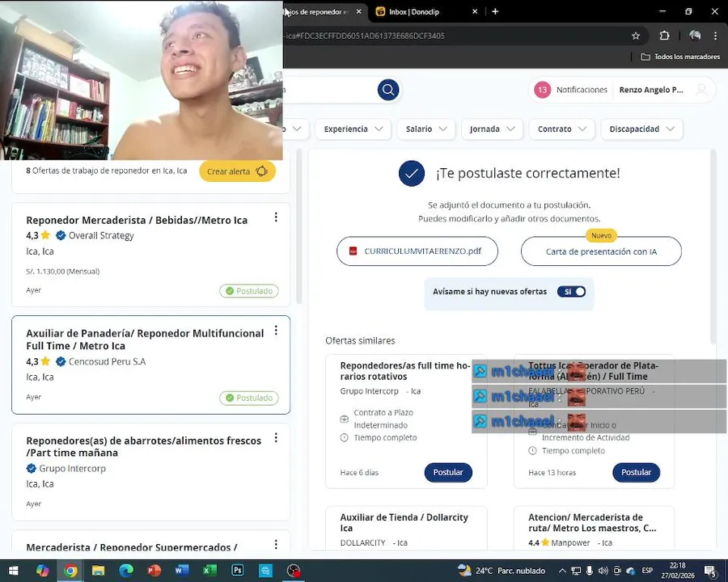
Task: Open Microsoft Edge from the taskbar
Action: click(126, 571)
